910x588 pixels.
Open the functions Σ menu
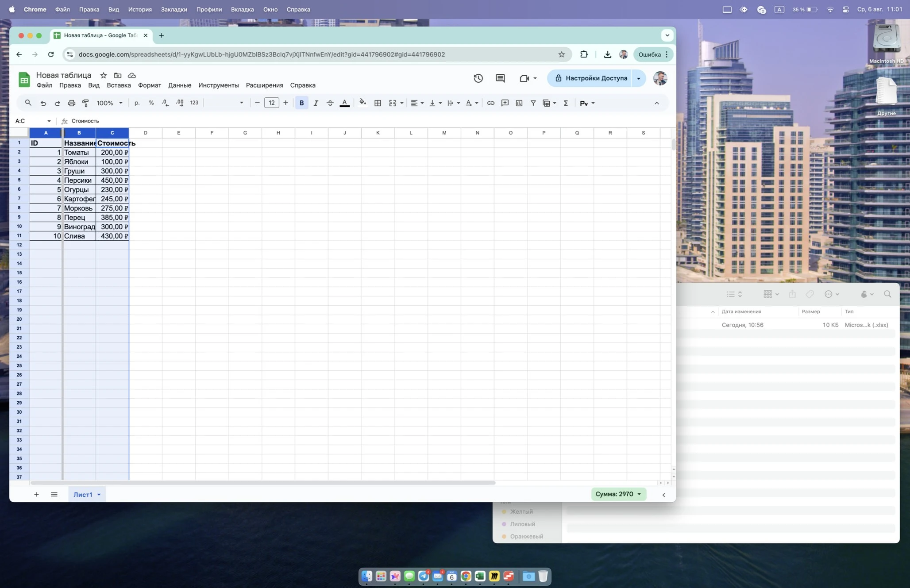565,103
